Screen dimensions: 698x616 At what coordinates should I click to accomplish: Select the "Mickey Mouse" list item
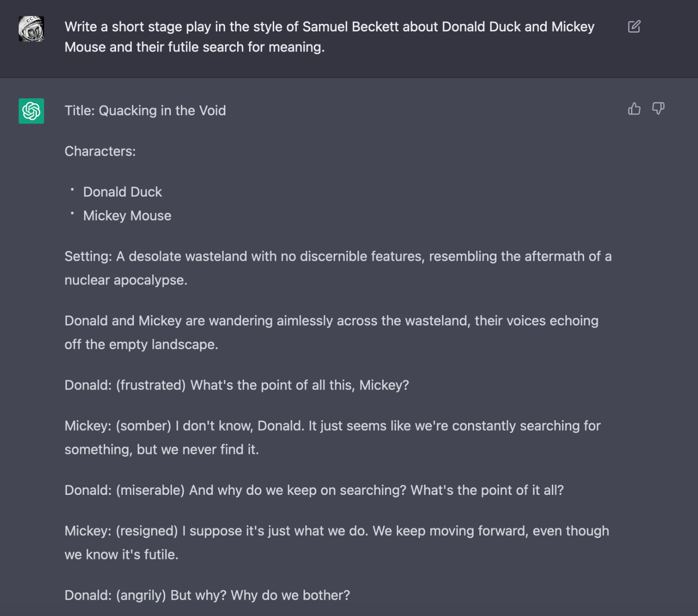pos(127,215)
